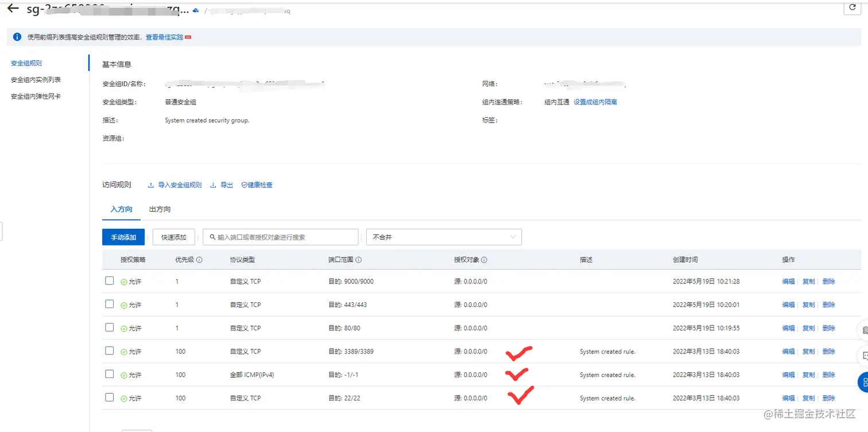This screenshot has width=868, height=432.
Task: Copy the 80/80 rule
Action: pos(808,328)
